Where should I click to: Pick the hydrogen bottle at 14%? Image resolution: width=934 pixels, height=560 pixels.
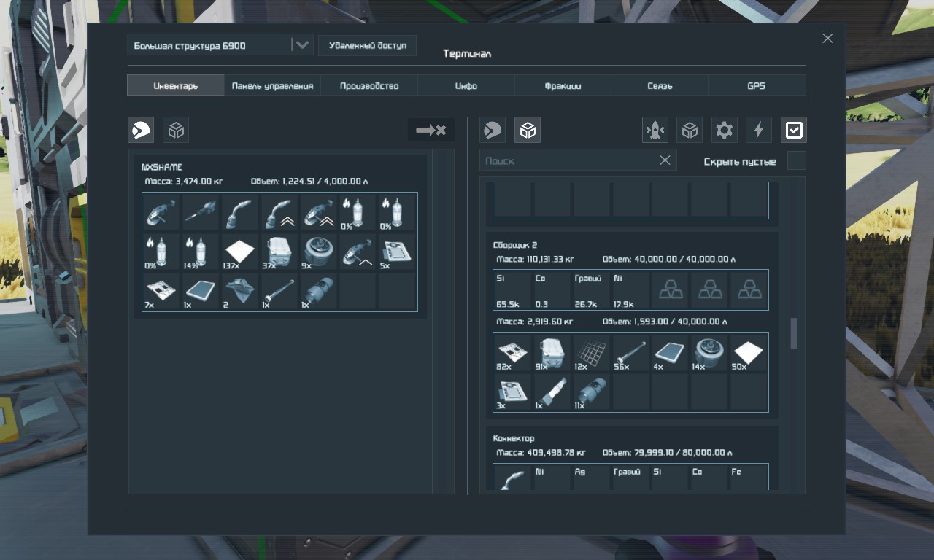pyautogui.click(x=201, y=252)
